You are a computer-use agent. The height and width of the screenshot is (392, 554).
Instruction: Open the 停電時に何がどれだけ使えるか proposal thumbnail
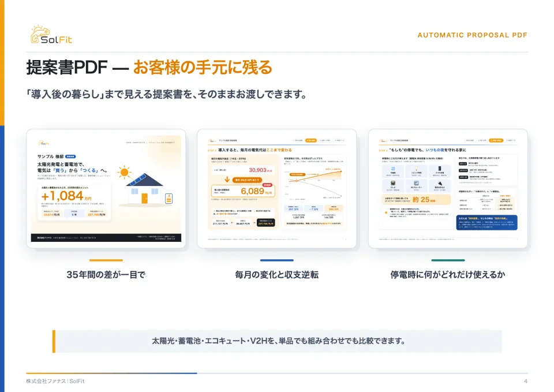coord(448,188)
